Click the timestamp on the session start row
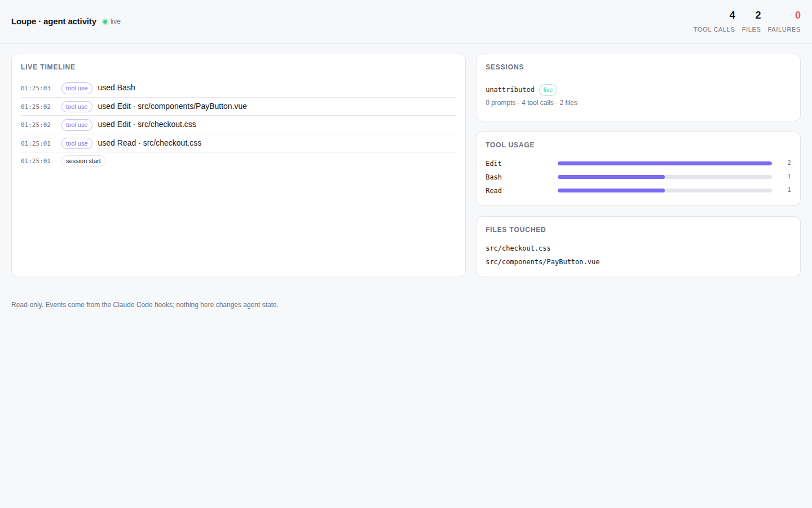 [36, 161]
